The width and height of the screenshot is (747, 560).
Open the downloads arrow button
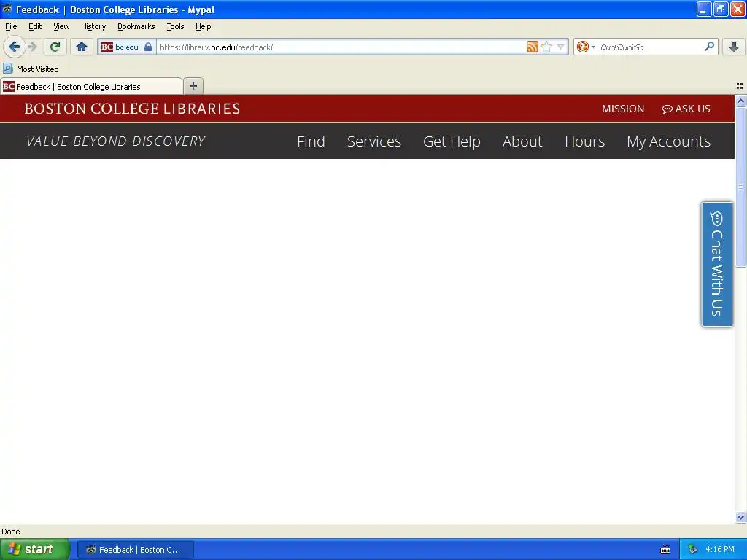734,47
